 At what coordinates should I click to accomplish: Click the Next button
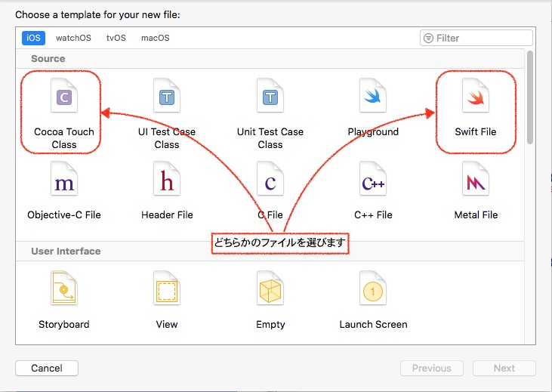(x=504, y=368)
